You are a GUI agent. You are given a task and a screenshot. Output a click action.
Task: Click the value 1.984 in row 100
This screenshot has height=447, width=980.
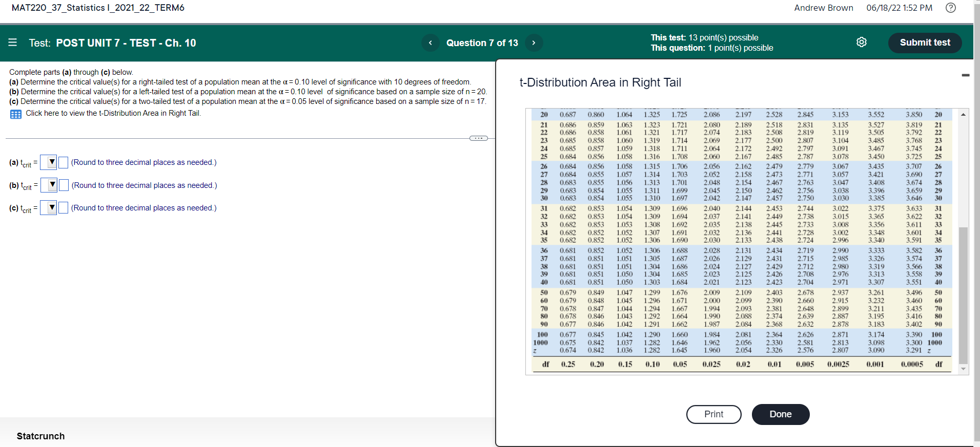click(711, 335)
